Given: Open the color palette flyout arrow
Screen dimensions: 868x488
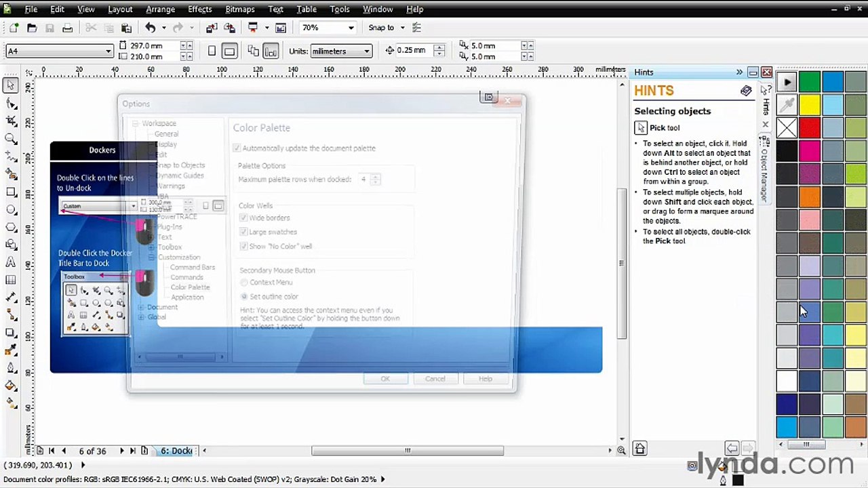Looking at the screenshot, I should (787, 82).
